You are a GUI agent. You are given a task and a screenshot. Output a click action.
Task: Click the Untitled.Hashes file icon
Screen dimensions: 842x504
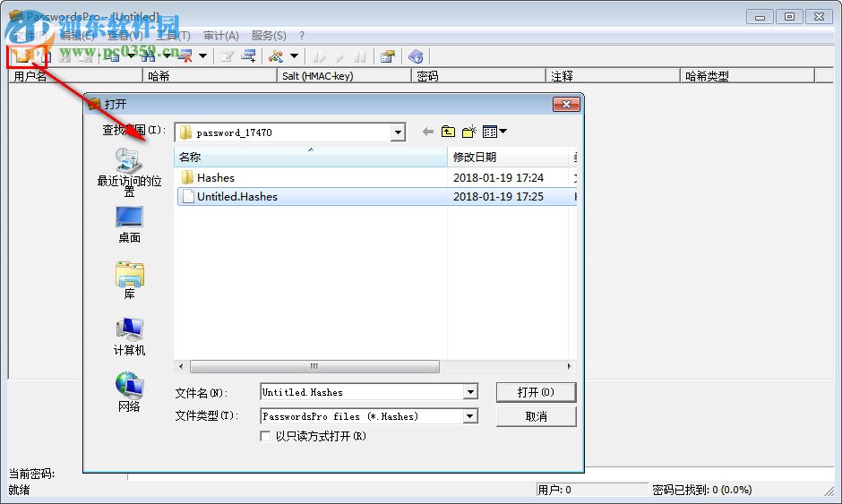coord(188,196)
